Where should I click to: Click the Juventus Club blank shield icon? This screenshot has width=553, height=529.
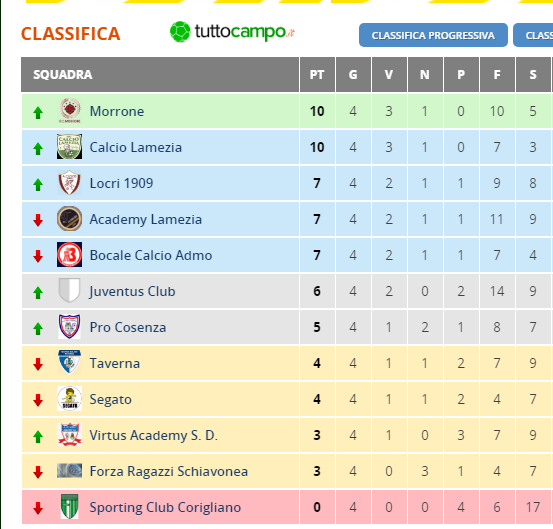tap(69, 291)
